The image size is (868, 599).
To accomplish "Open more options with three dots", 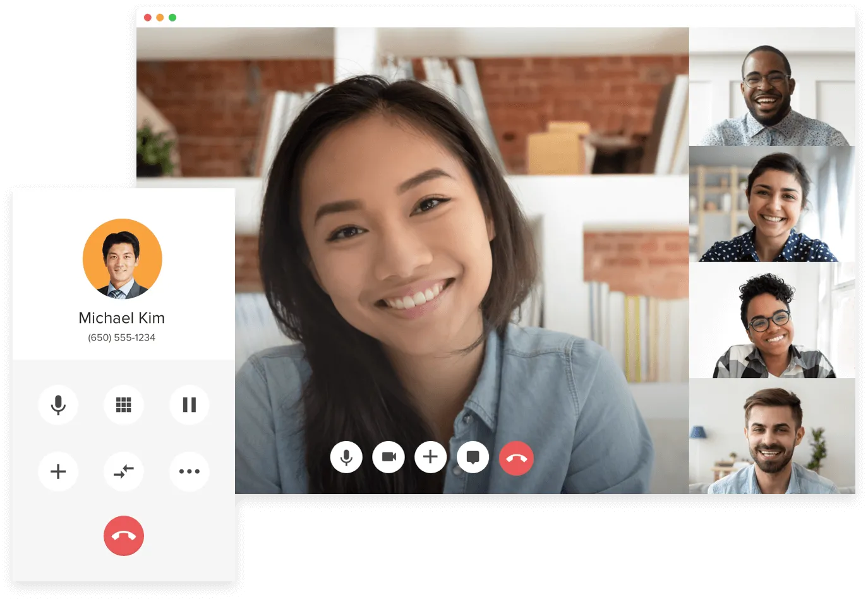I will (189, 471).
